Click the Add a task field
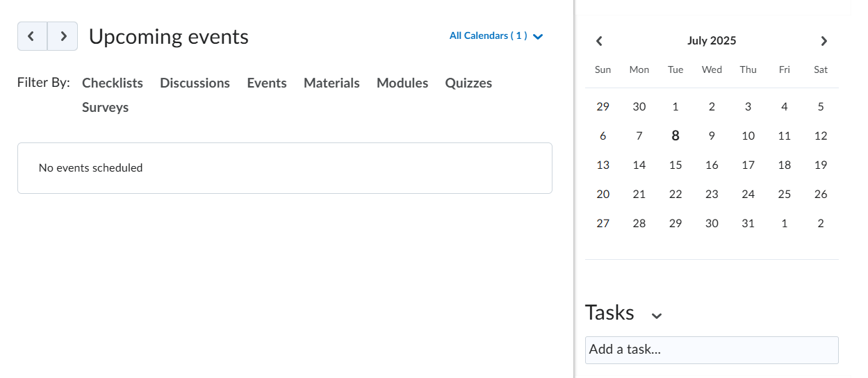This screenshot has height=378, width=868. (x=712, y=350)
